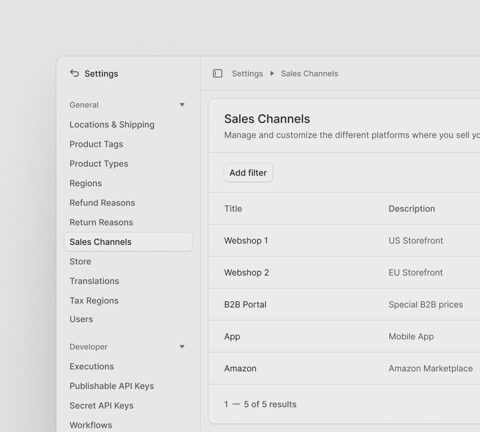The width and height of the screenshot is (480, 432).
Task: Click Amazon Marketplace description
Action: point(431,369)
